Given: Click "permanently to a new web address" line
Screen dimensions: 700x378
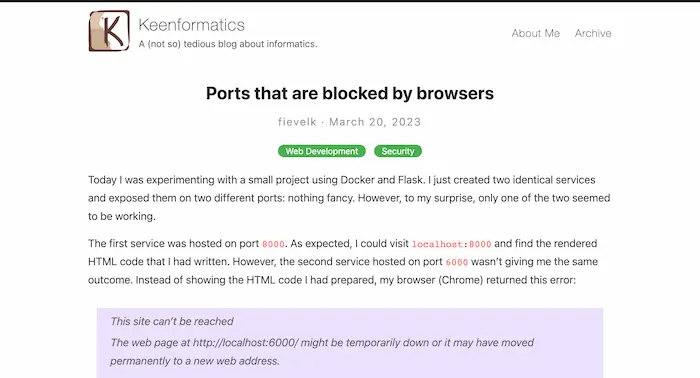Looking at the screenshot, I should tap(195, 361).
